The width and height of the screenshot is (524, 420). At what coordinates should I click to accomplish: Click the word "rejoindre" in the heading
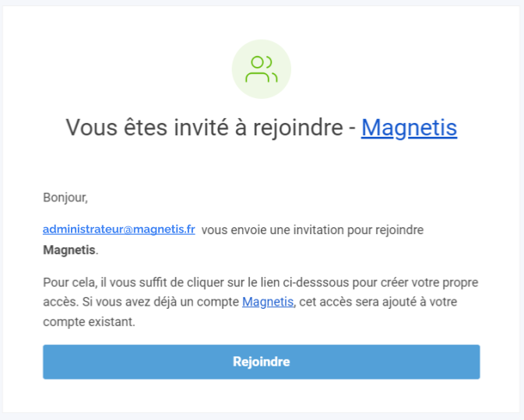point(298,128)
